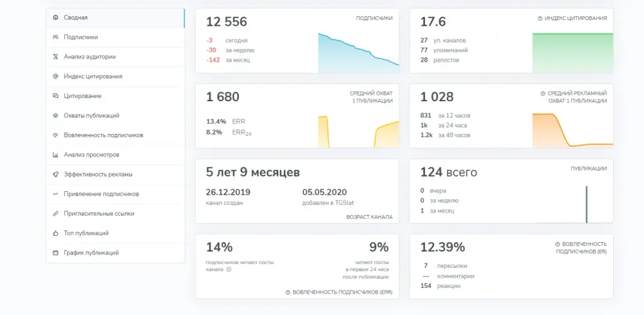
Task: Click the 9% first-24-hours value
Action: coord(379,247)
